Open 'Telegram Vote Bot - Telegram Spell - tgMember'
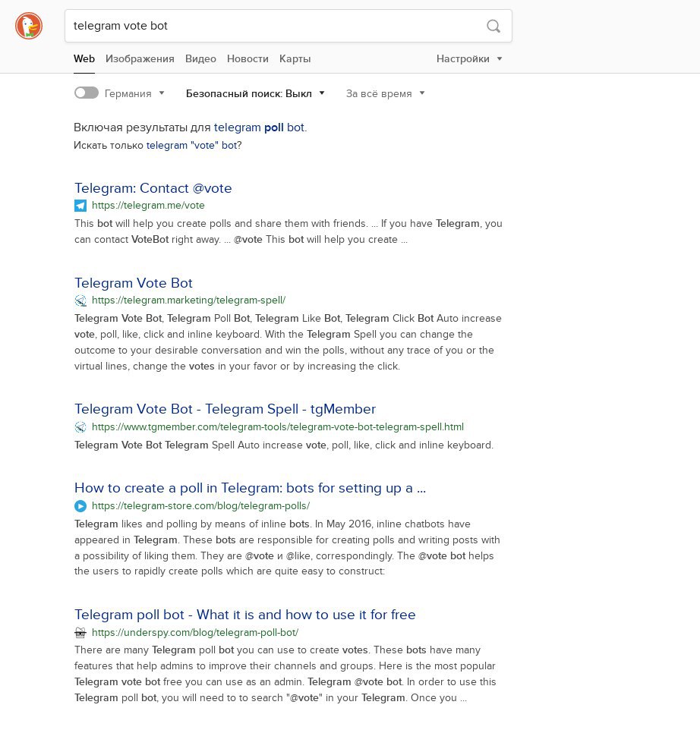The width and height of the screenshot is (700, 730). 225,409
